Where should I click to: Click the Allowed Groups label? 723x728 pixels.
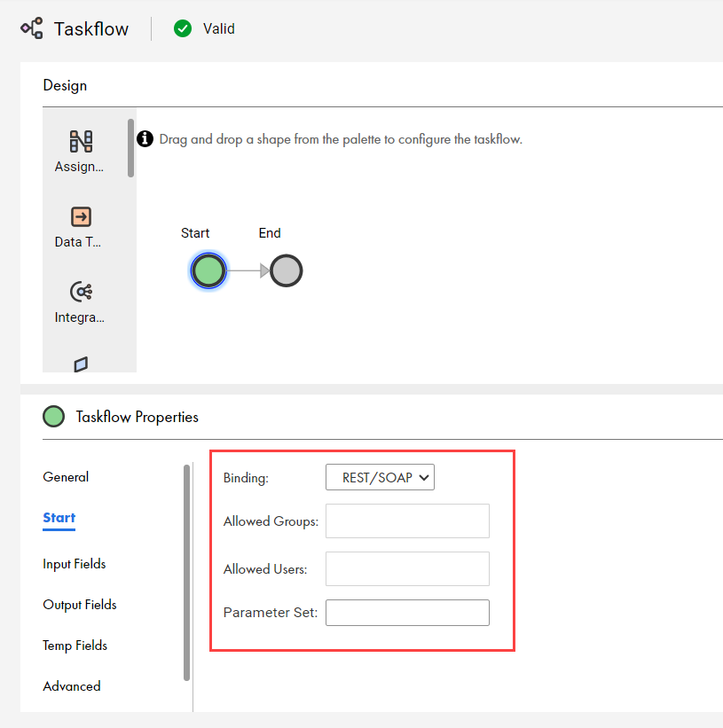click(x=271, y=521)
